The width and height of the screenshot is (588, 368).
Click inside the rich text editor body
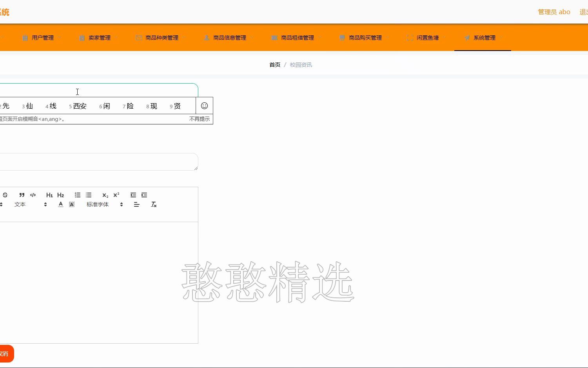tap(99, 282)
